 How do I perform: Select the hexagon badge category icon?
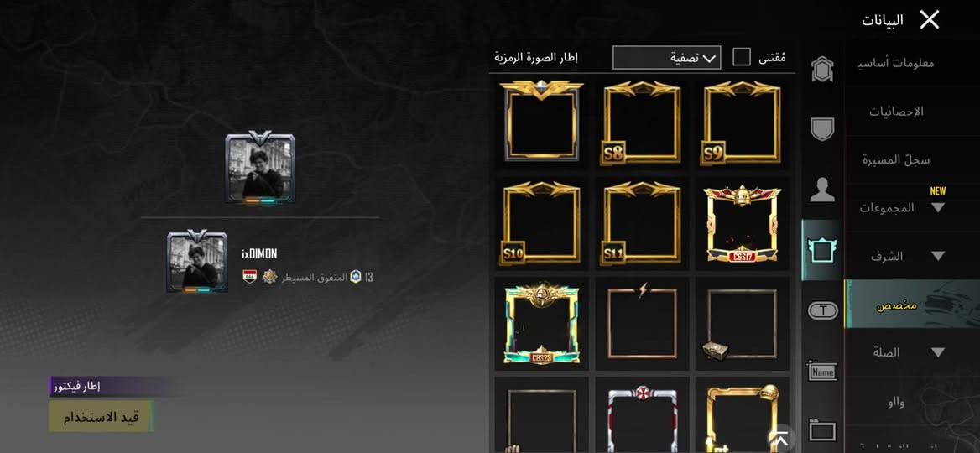[x=822, y=69]
